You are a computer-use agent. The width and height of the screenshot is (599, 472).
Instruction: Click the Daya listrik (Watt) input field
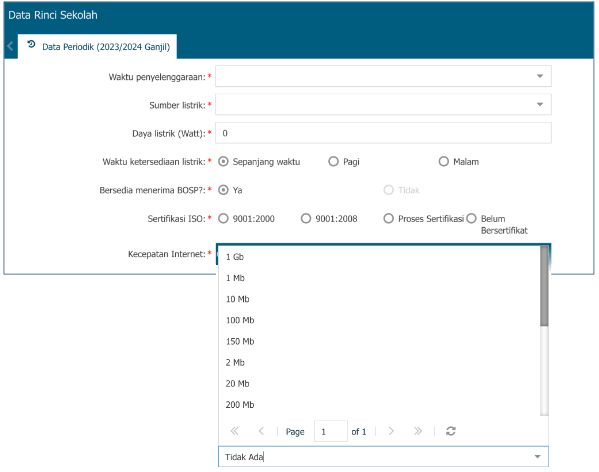tap(383, 133)
